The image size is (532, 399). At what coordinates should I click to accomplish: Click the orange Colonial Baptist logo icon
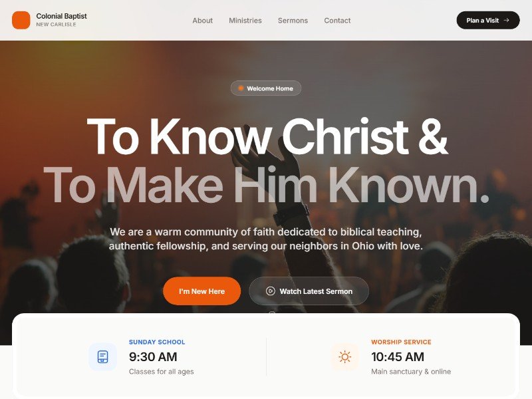21,20
